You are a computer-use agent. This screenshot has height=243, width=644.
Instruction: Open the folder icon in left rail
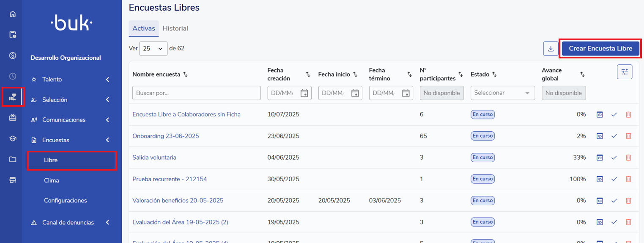tap(13, 159)
